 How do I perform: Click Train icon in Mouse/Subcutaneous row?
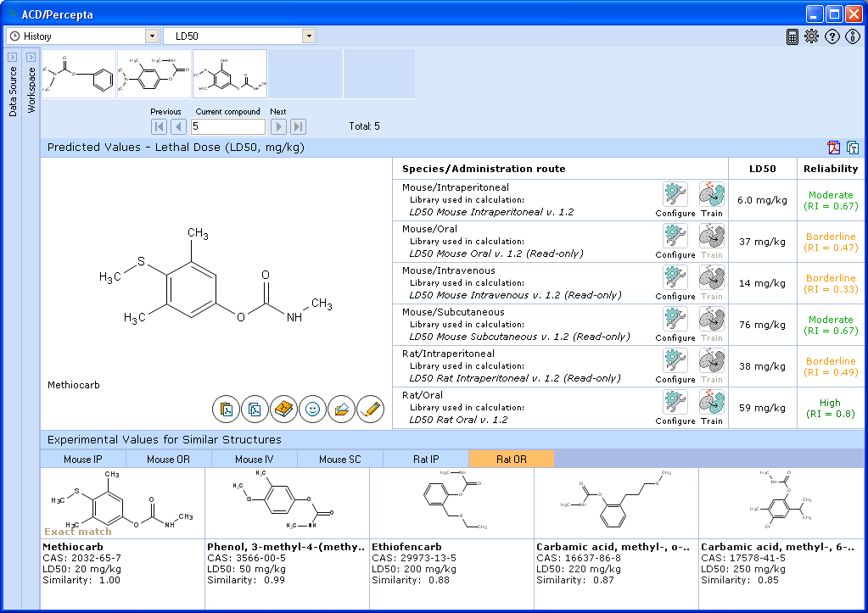pos(711,320)
